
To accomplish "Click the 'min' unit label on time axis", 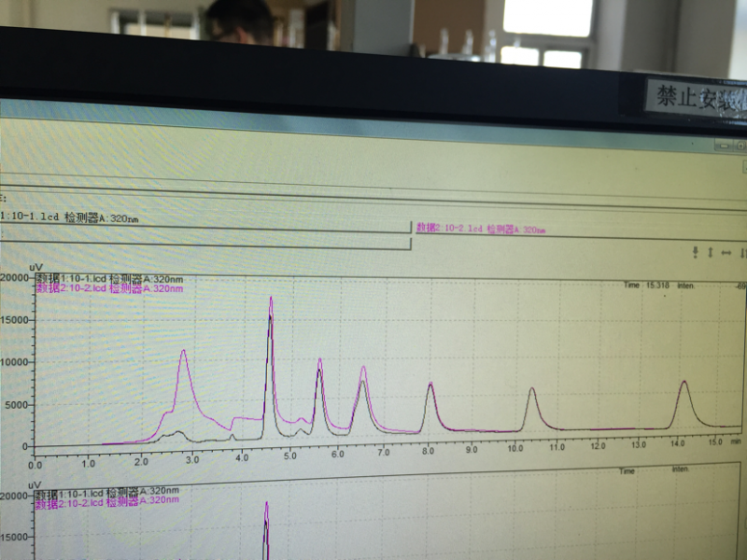I will (736, 441).
